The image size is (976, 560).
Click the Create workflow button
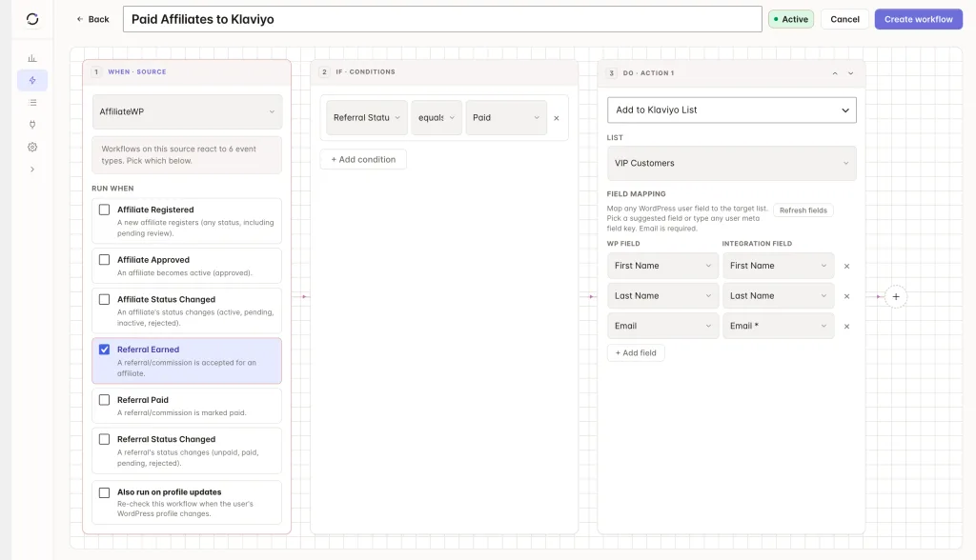(918, 19)
